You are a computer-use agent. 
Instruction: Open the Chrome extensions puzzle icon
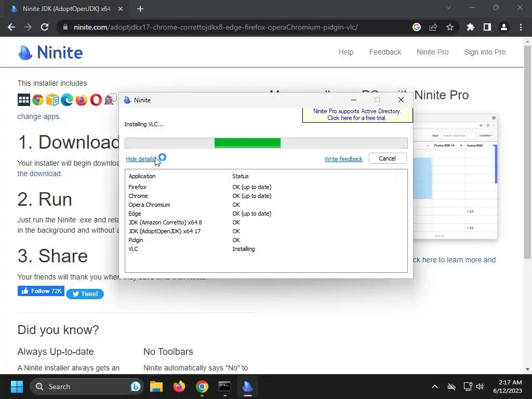click(470, 27)
